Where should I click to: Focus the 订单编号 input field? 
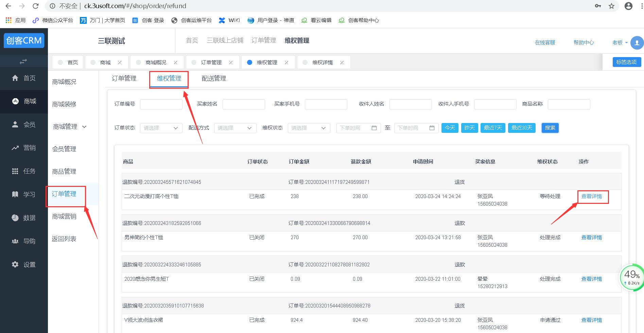coord(161,104)
